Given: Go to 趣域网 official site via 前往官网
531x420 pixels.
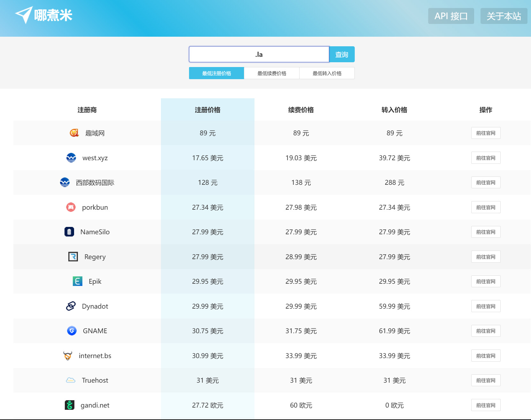Looking at the screenshot, I should (x=486, y=133).
